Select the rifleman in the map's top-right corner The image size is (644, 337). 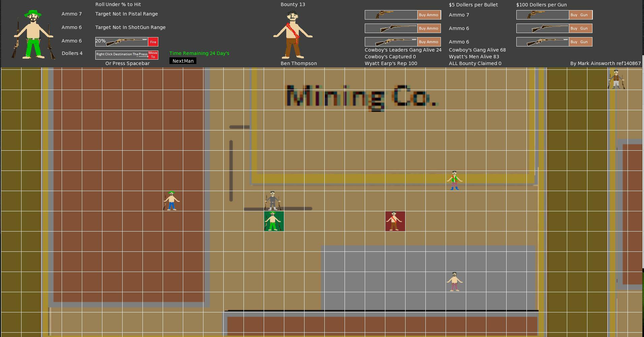click(616, 80)
